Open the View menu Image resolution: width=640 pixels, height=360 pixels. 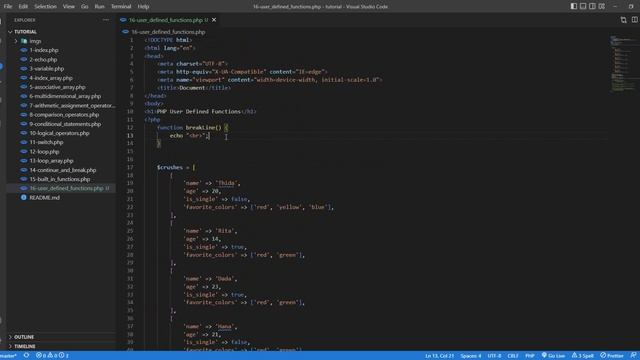(x=69, y=7)
